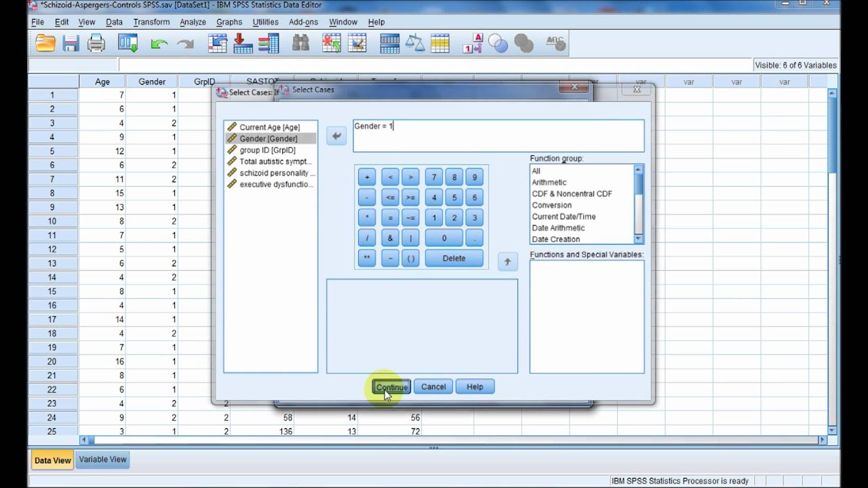Click the keypad 7 button
The width and height of the screenshot is (868, 488).
[434, 178]
